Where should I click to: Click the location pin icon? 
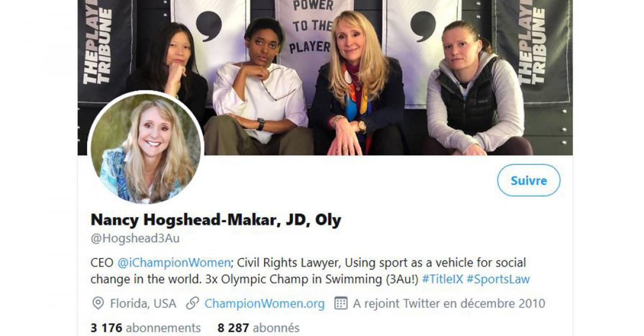pos(98,304)
